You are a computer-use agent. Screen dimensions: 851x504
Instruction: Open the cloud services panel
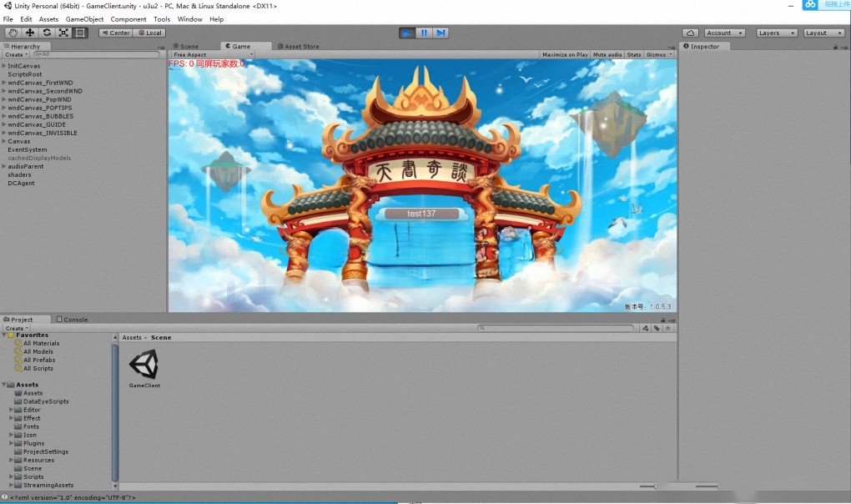click(x=690, y=33)
